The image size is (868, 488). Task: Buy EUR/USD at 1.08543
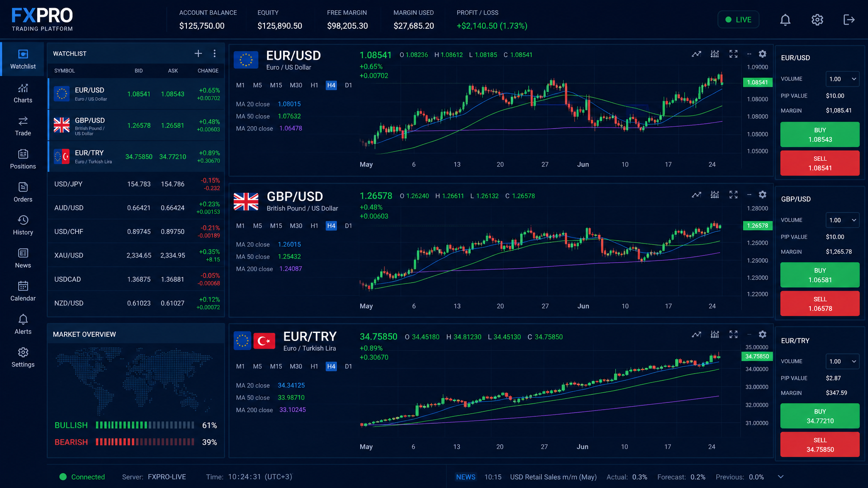pyautogui.click(x=820, y=135)
